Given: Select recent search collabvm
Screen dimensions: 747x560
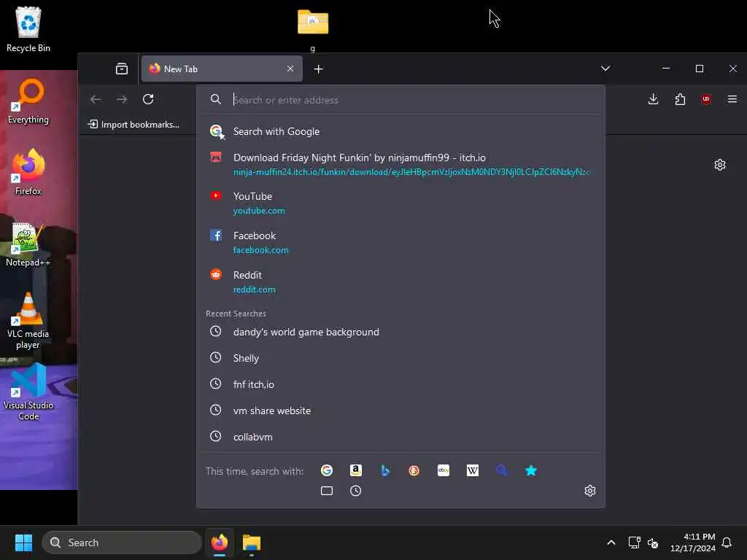Looking at the screenshot, I should pyautogui.click(x=400, y=437).
